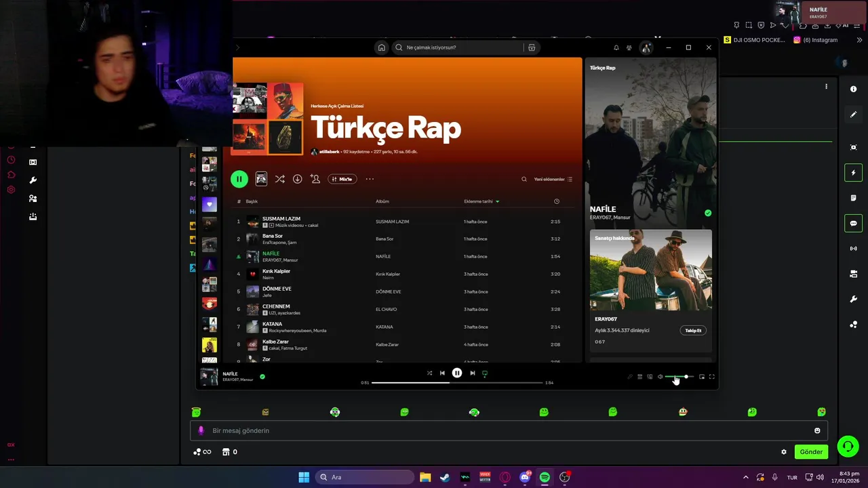Click the Türkçe Rap playlist cover art

coord(268,119)
